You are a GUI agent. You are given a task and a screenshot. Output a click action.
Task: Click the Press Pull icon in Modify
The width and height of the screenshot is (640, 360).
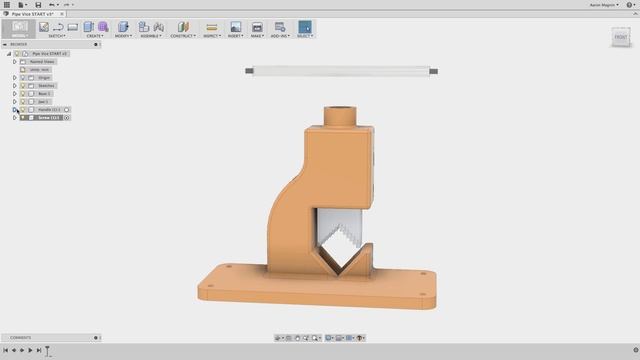(123, 27)
